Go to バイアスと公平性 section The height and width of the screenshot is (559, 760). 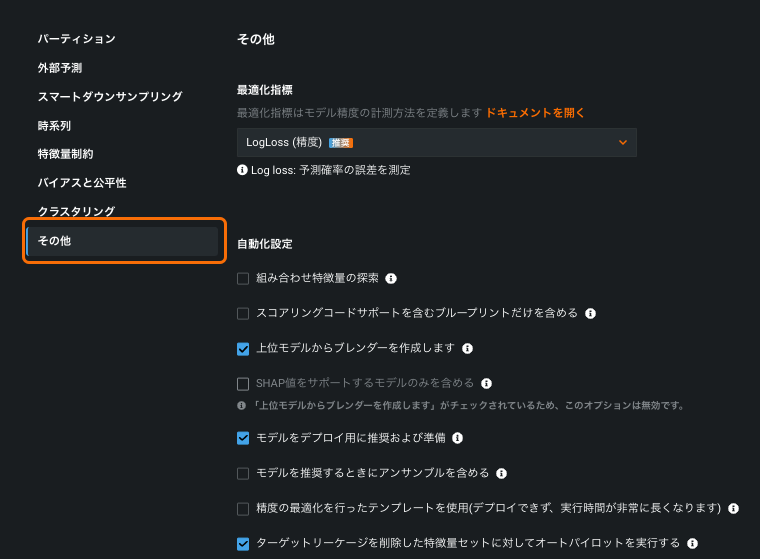(82, 183)
